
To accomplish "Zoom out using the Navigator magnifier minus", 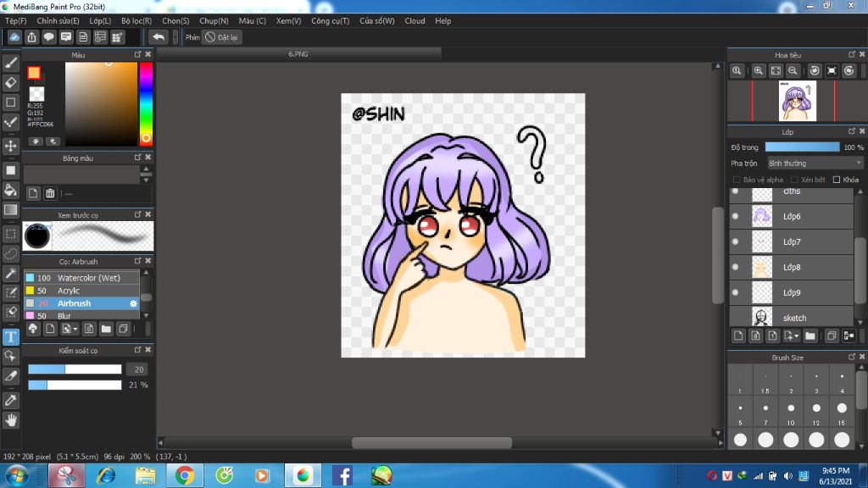I will point(793,71).
